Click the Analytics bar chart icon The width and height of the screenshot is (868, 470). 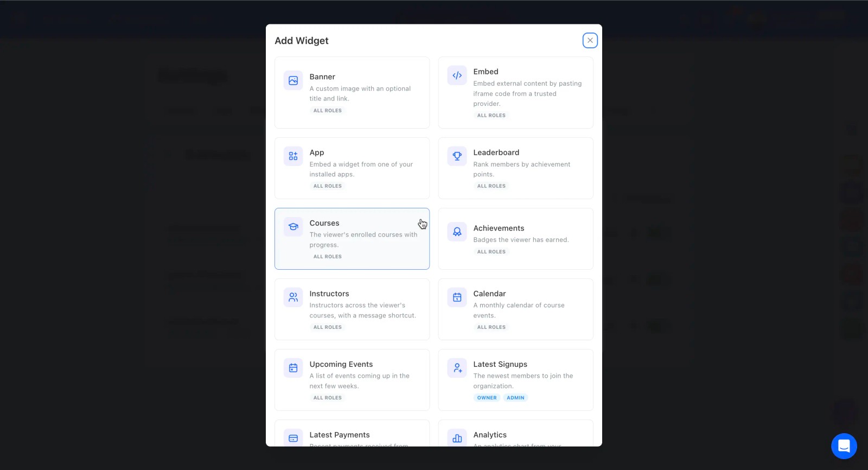point(457,437)
